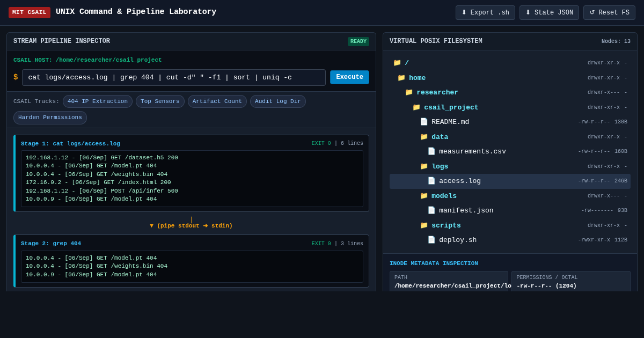Select the root / directory name
This screenshot has height=338, width=644.
407,63
